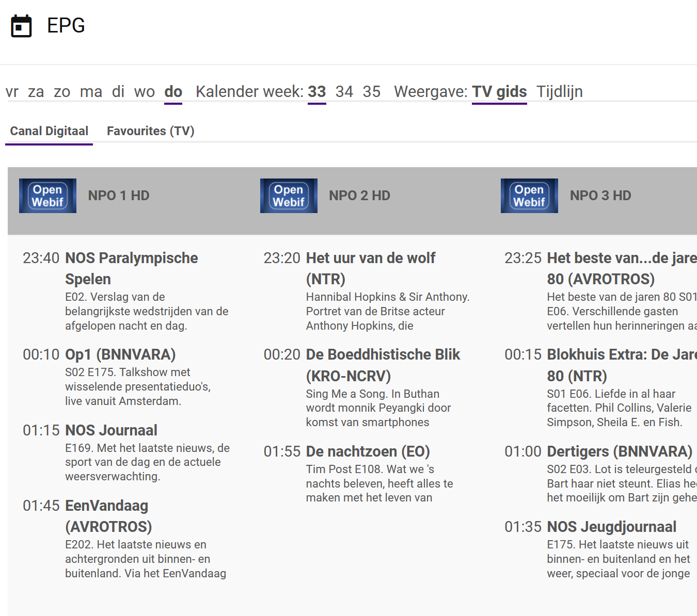Click the 01:35 time on NPO 3
Screen dimensions: 697x616
click(523, 527)
